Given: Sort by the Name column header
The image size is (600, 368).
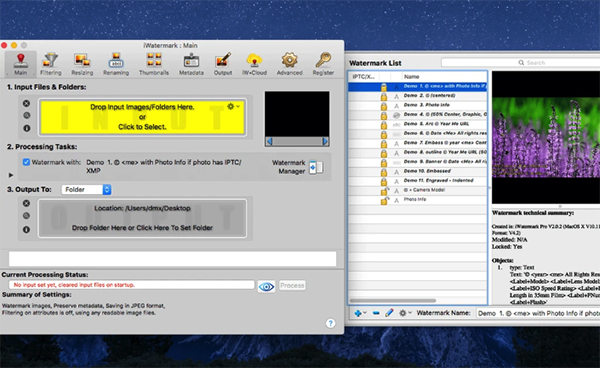Looking at the screenshot, I should click(x=444, y=77).
